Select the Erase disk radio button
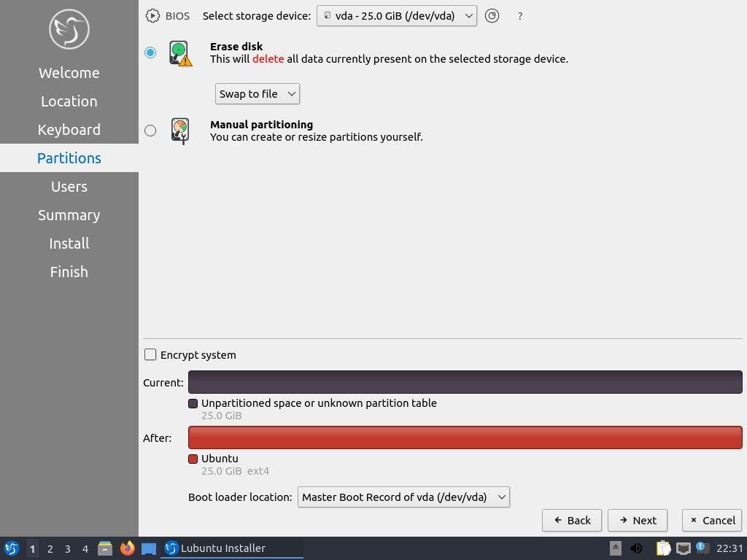Screen dimensions: 747x560 tap(150, 52)
